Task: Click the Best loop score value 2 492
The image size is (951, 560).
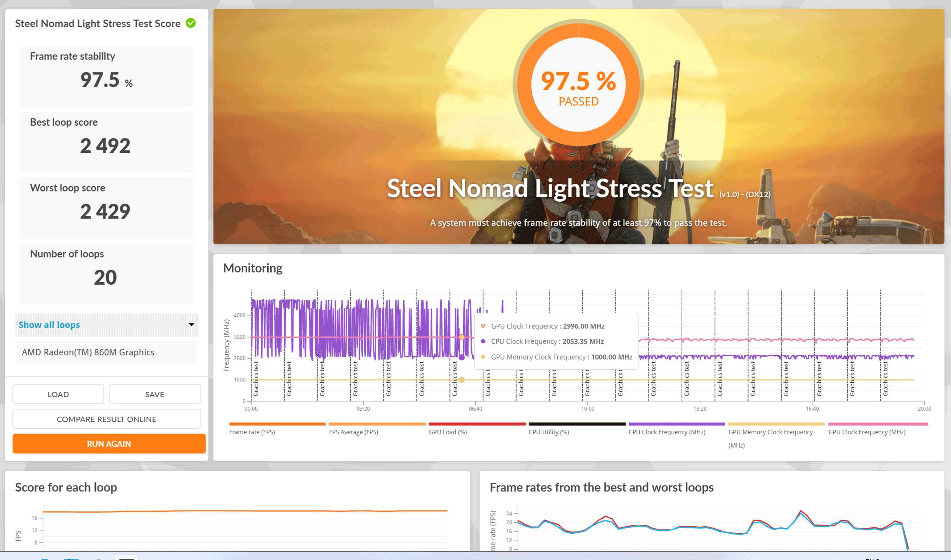Action: (105, 146)
